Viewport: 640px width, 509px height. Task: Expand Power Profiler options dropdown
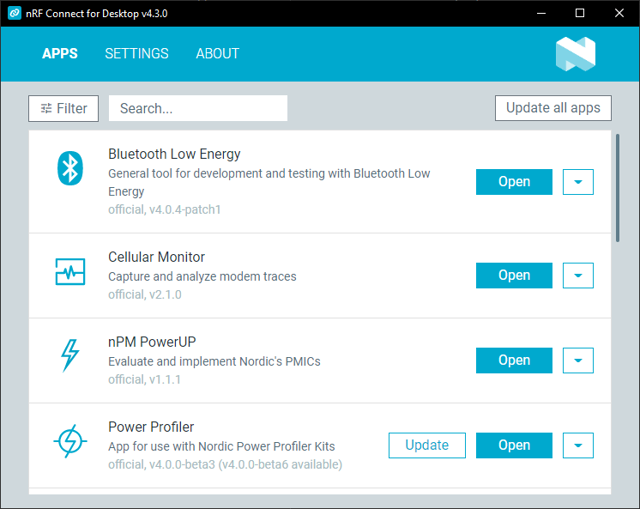(x=578, y=445)
